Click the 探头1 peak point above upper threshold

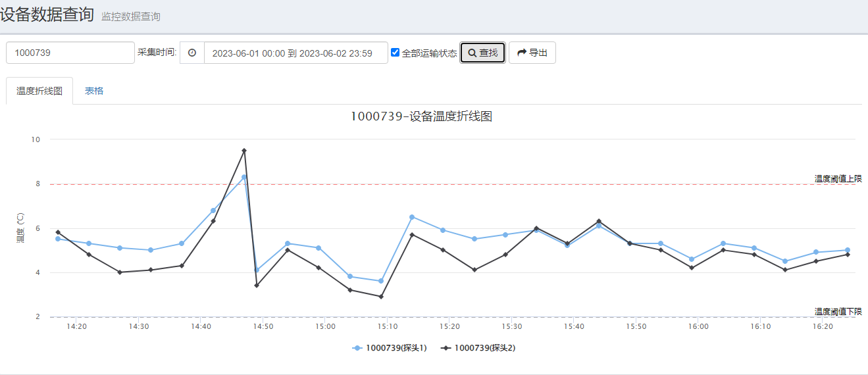244,177
